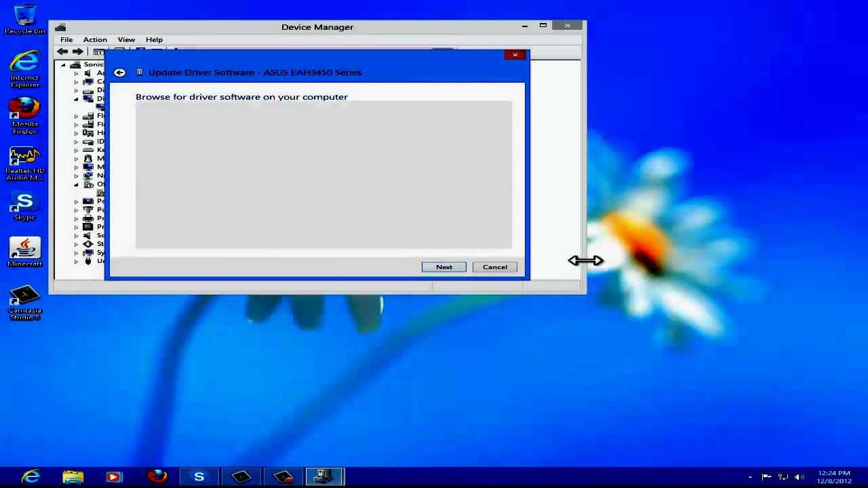The height and width of the screenshot is (488, 868).
Task: Expand the sound controllers tree node
Action: [76, 236]
